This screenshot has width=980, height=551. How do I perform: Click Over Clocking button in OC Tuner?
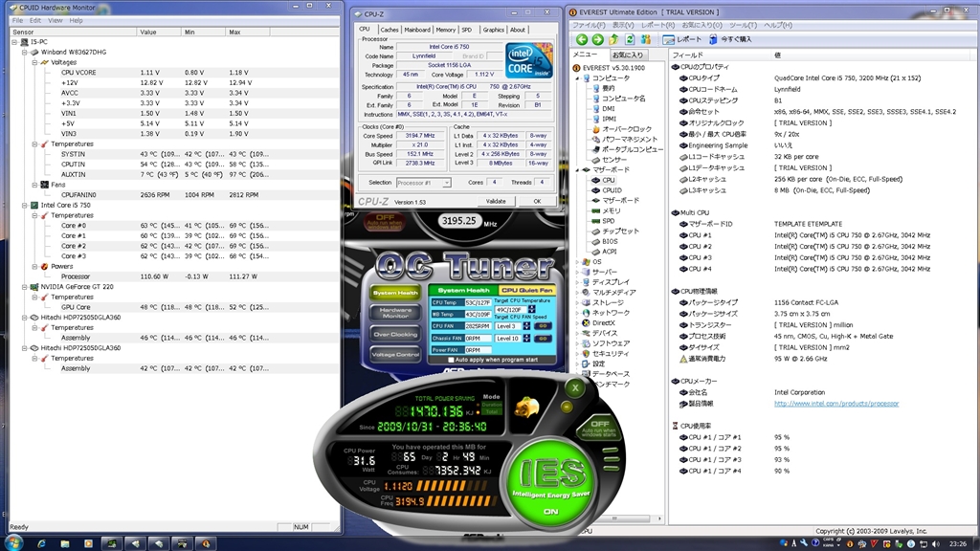pos(395,334)
